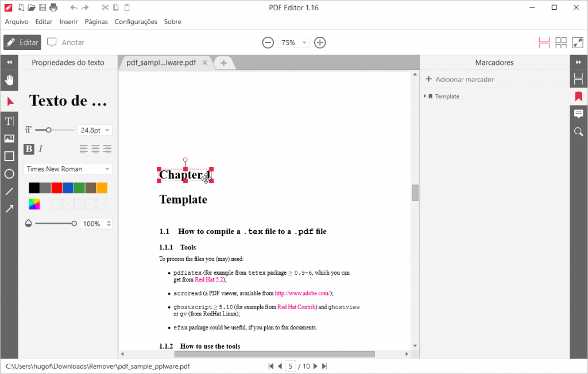The image size is (588, 374).
Task: Switch to the pdf_sampl...lware.pdf tab
Action: pos(163,63)
